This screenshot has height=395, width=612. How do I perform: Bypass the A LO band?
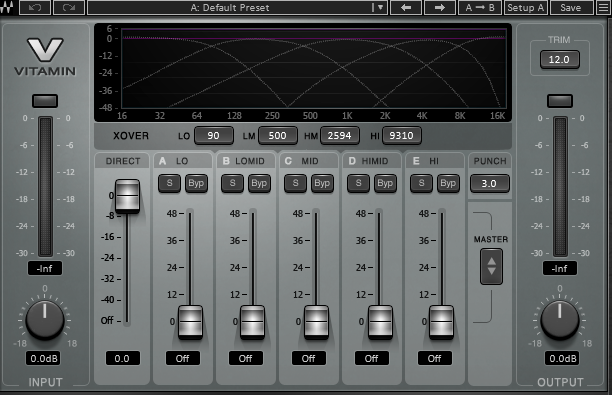point(196,183)
